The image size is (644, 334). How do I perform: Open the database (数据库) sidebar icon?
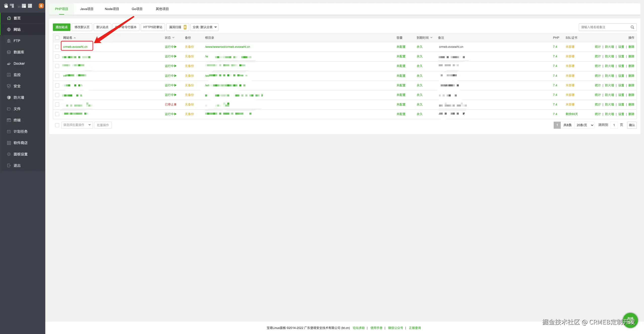[9, 52]
